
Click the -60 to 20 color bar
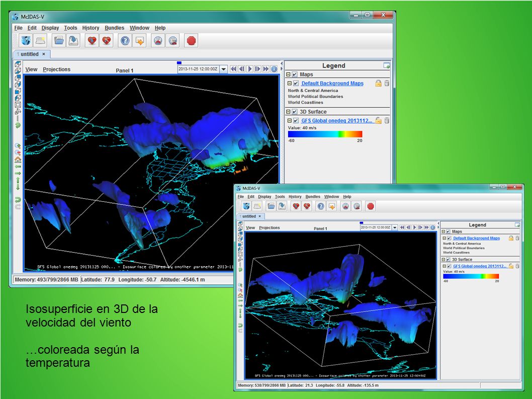[325, 134]
